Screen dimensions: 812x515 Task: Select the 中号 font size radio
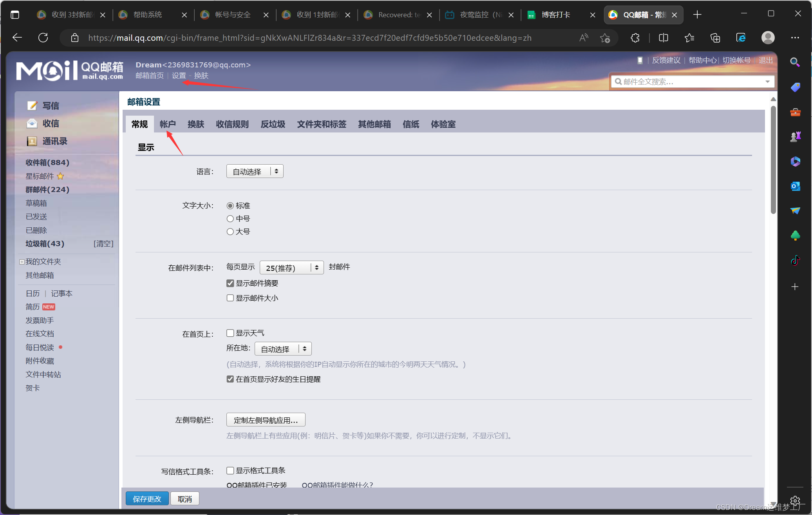230,219
